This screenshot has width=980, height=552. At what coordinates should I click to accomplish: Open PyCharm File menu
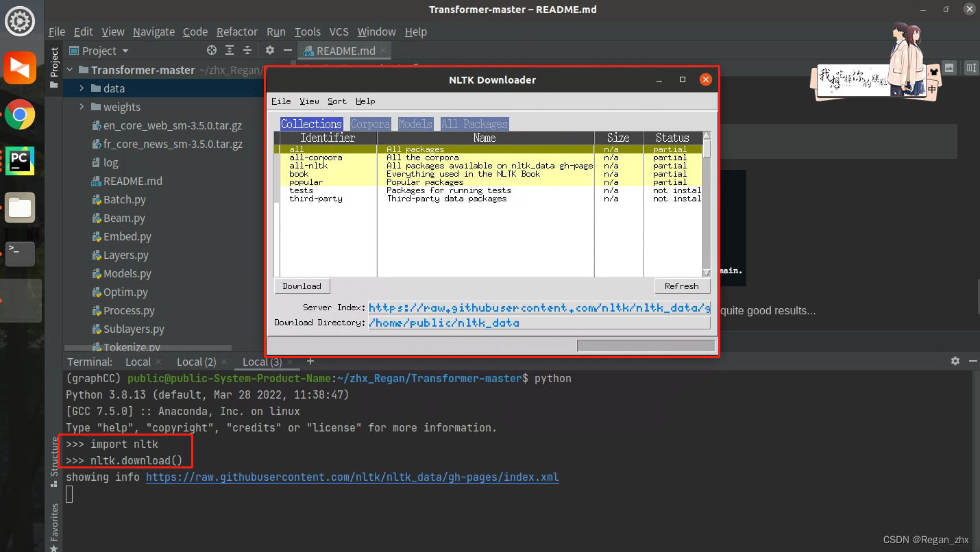coord(57,32)
